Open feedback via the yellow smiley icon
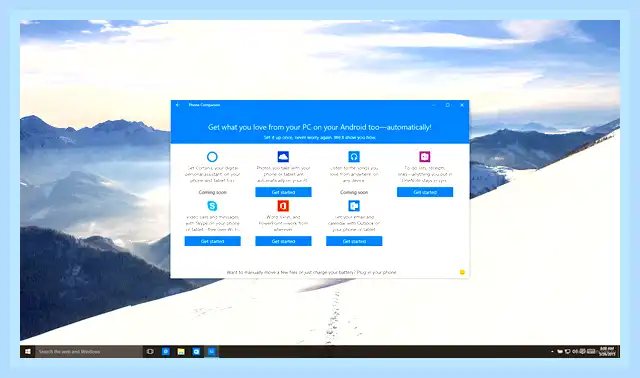 coord(462,272)
